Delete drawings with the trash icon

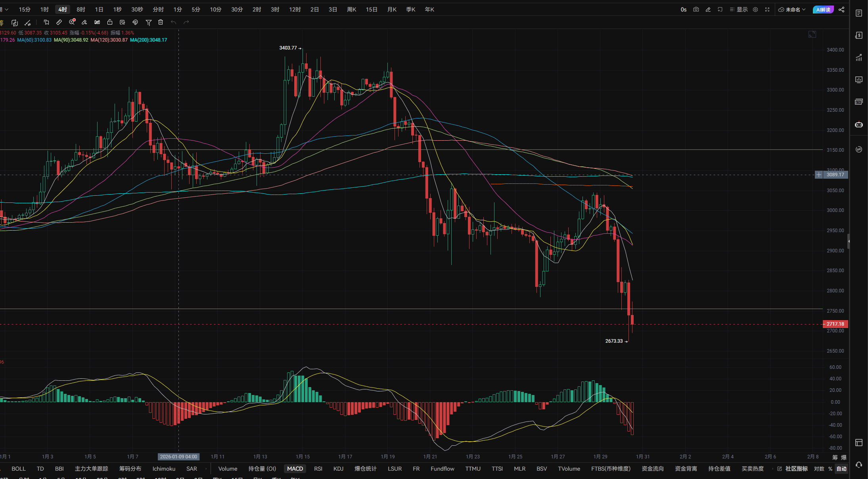(x=161, y=23)
